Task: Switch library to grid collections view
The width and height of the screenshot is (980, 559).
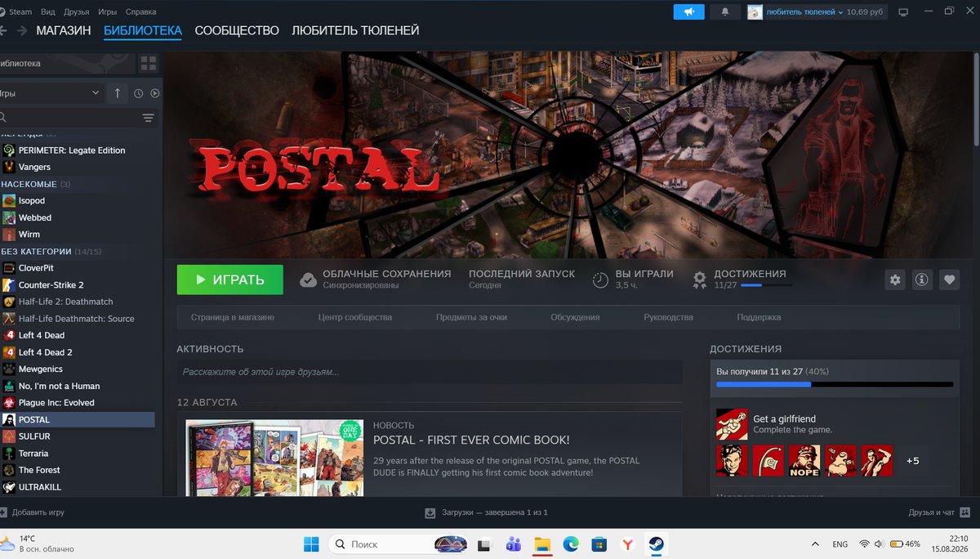Action: click(x=148, y=63)
